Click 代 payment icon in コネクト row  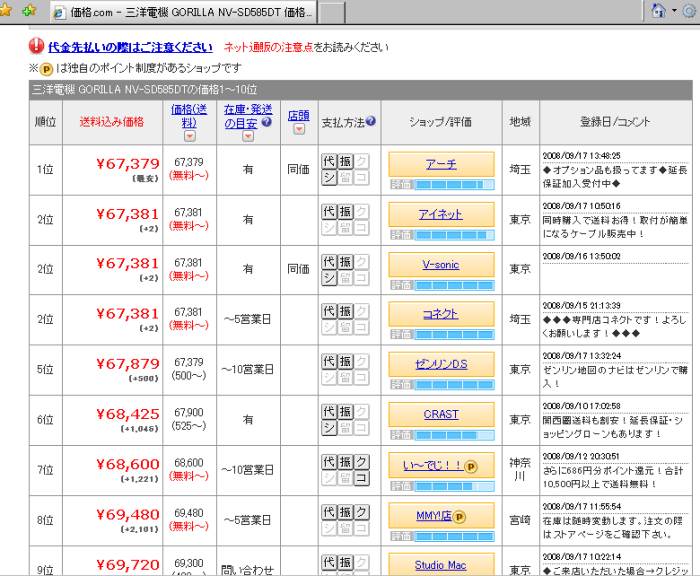(x=329, y=311)
